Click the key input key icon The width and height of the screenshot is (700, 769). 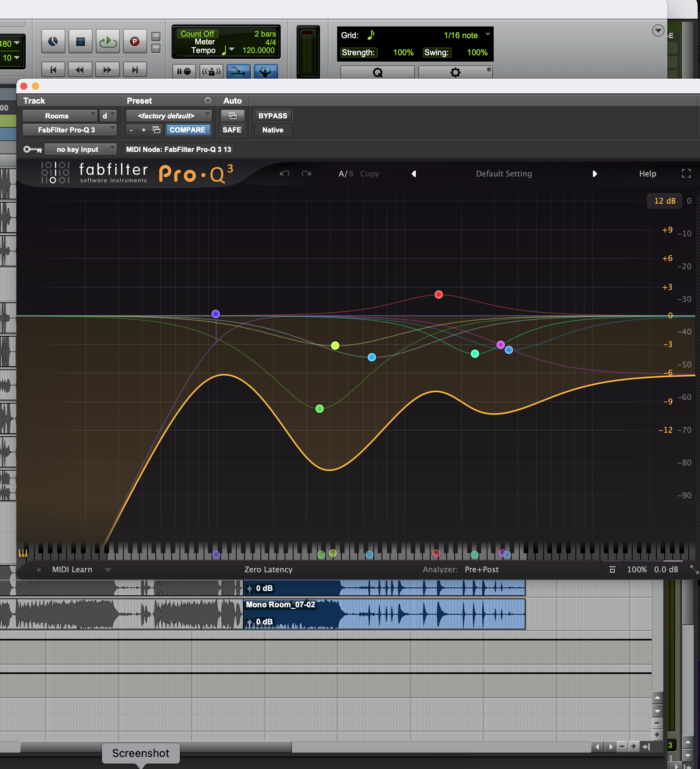33,149
